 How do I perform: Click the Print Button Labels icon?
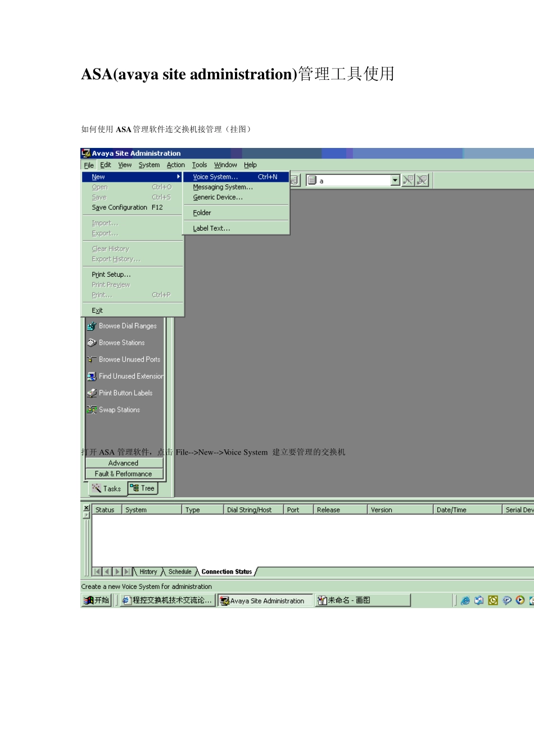coord(92,393)
